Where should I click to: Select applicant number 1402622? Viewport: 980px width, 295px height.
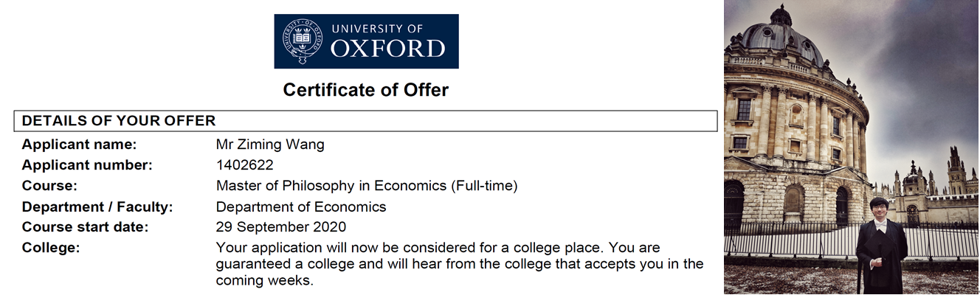click(244, 165)
